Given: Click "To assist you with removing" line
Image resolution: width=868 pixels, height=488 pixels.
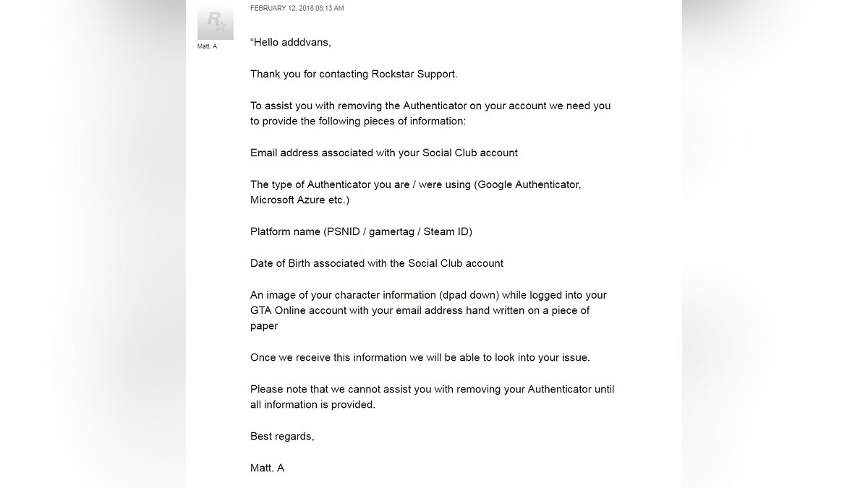Looking at the screenshot, I should click(430, 106).
